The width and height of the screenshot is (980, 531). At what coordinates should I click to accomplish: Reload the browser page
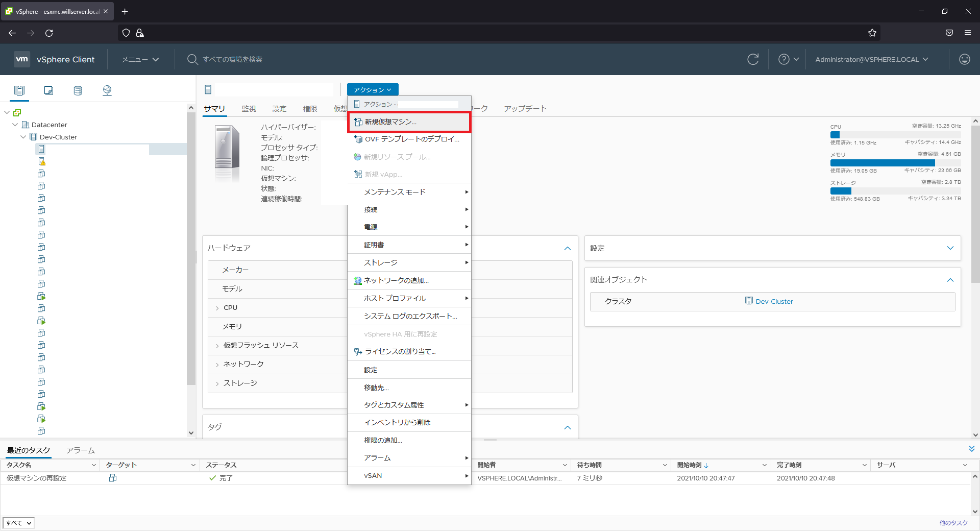49,33
